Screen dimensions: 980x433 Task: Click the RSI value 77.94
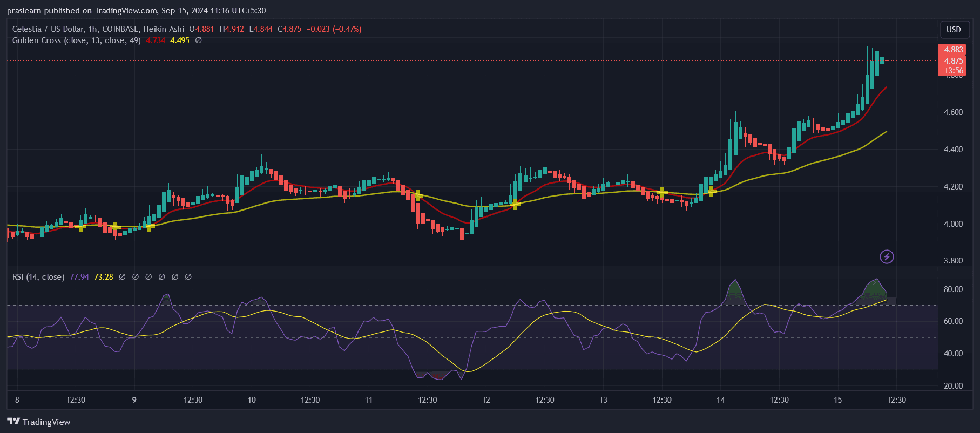[x=79, y=277]
